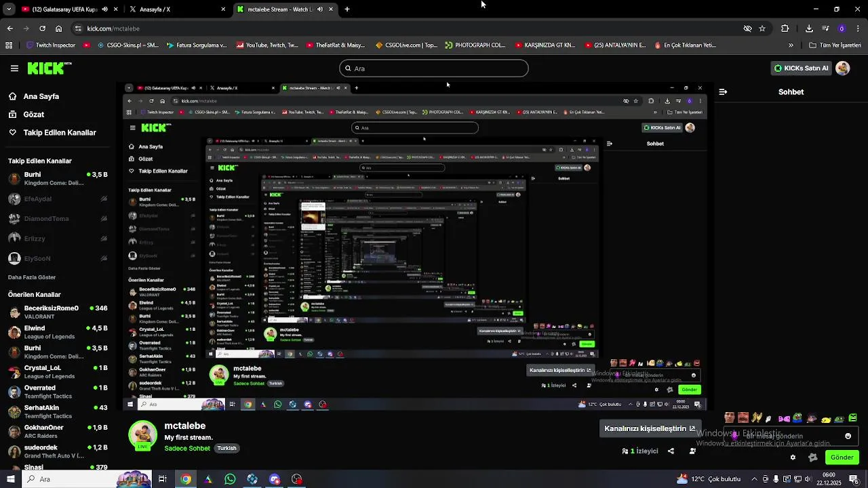The image size is (868, 488).
Task: Click Kanalınızı kişiselleştirin button
Action: [x=650, y=428]
